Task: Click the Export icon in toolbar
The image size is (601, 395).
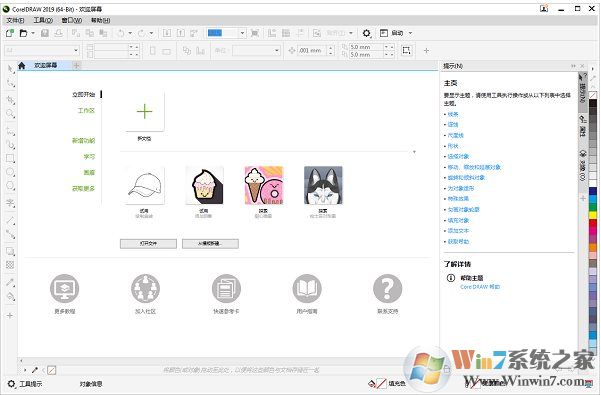Action: [181, 33]
